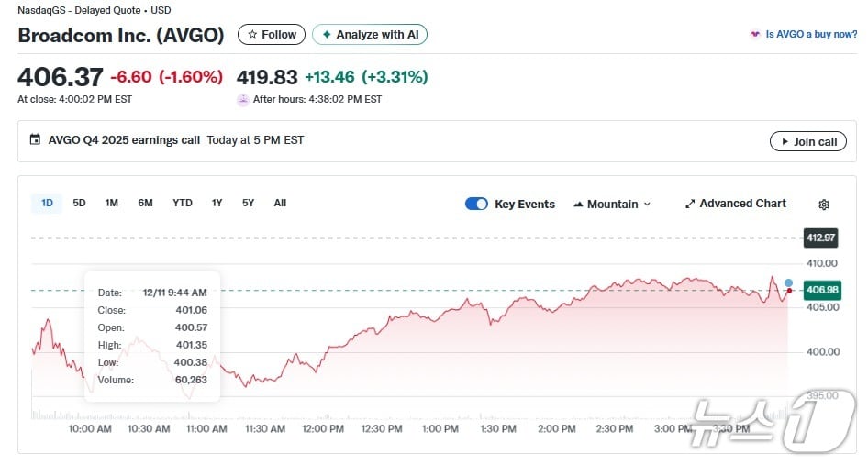Open chart settings gear icon
868x465 pixels.
pyautogui.click(x=823, y=205)
